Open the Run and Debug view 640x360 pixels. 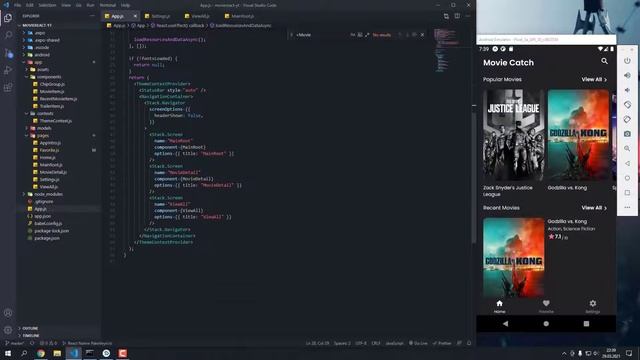tap(8, 70)
